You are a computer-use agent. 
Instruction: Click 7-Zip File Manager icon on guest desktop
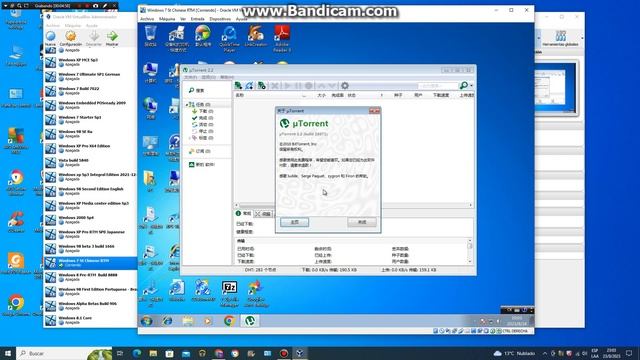coord(229,293)
